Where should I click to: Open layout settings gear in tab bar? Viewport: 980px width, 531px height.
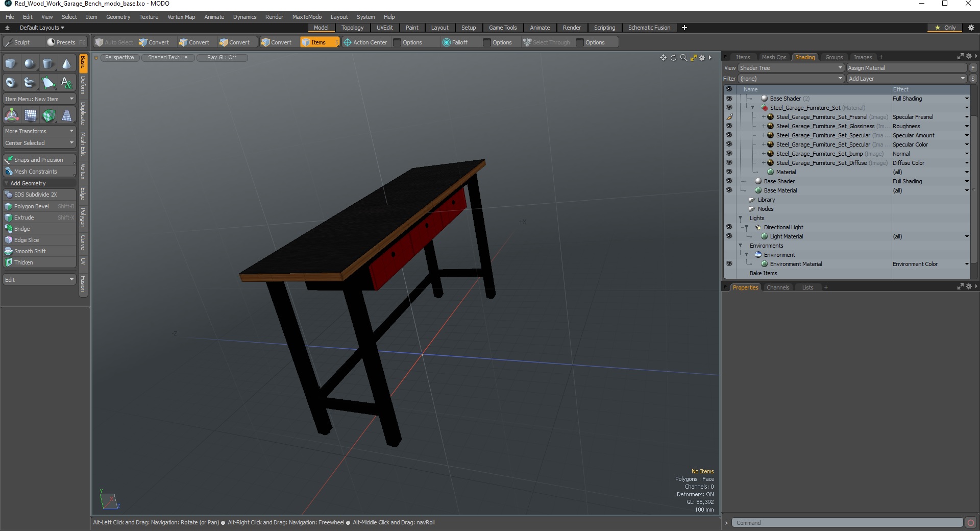point(971,28)
